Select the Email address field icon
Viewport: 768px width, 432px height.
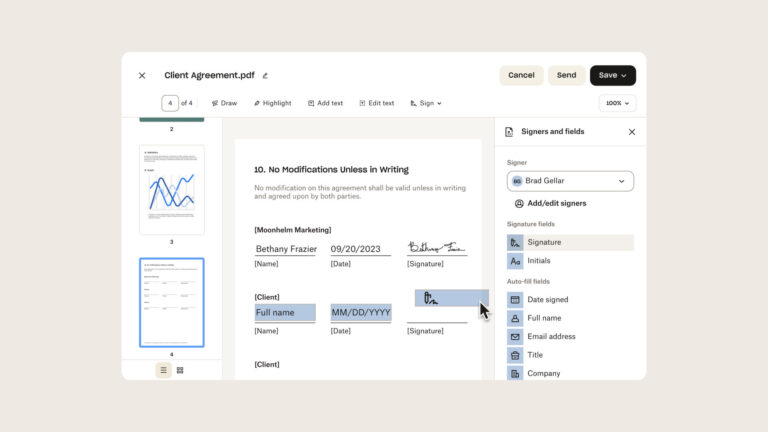tap(515, 337)
